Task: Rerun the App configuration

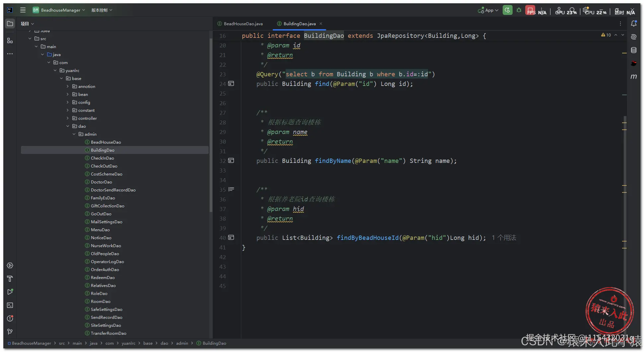Action: point(507,10)
